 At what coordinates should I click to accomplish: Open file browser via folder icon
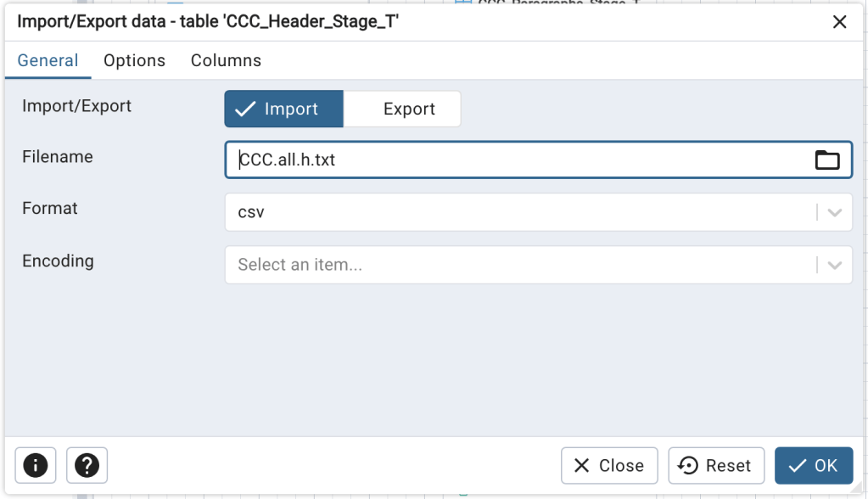click(826, 160)
